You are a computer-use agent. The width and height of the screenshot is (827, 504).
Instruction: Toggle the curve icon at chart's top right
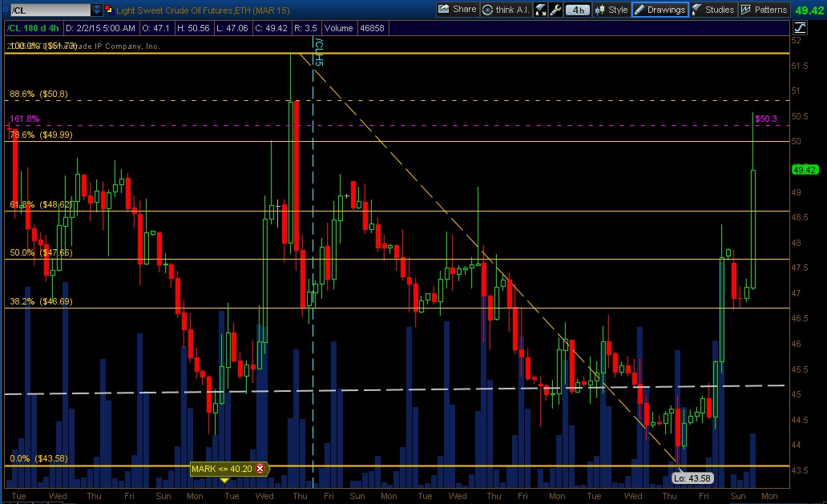pyautogui.click(x=800, y=28)
